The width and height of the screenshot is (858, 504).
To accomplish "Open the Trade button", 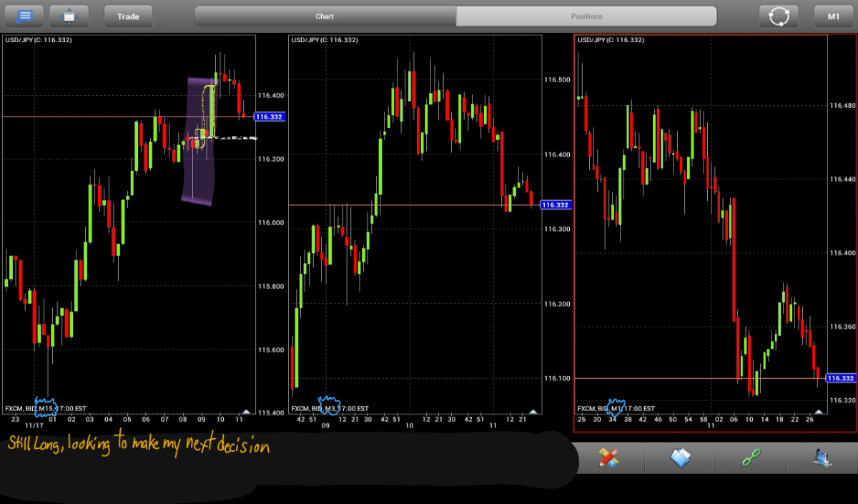I will 129,16.
